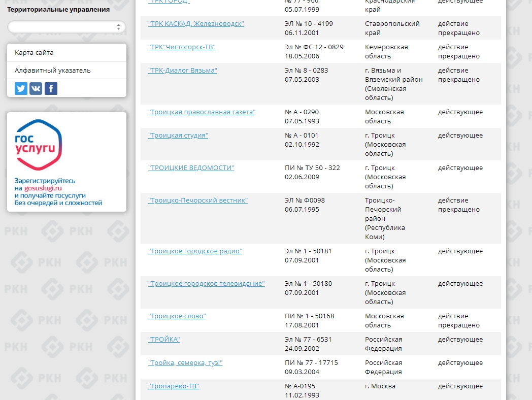Image resolution: width=532 pixels, height=400 pixels.
Task: Open "Троицко-Печорский вестник" link
Action: pos(197,201)
